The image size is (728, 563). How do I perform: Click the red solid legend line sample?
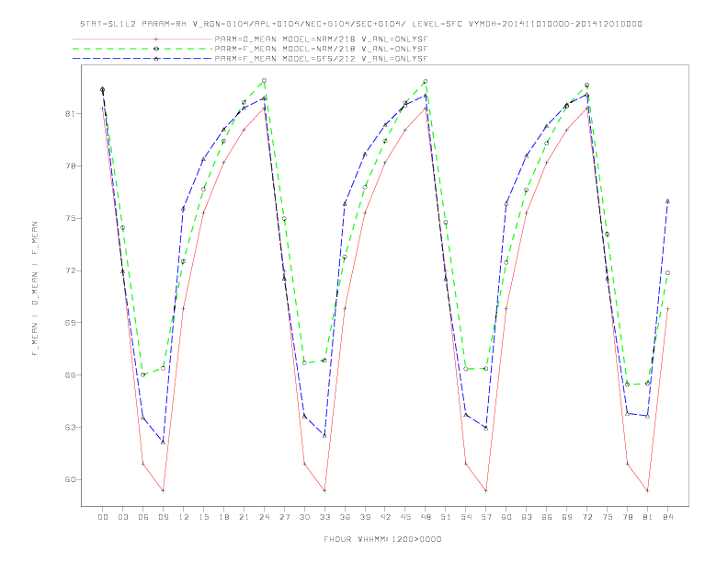[142, 39]
